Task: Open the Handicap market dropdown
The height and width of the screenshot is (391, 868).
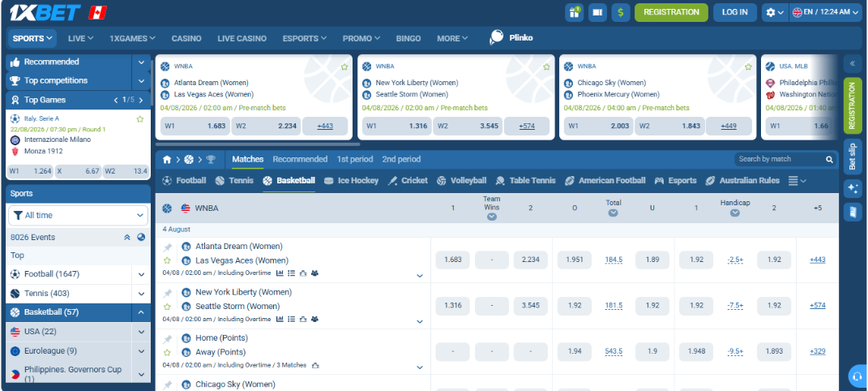Action: [x=734, y=213]
